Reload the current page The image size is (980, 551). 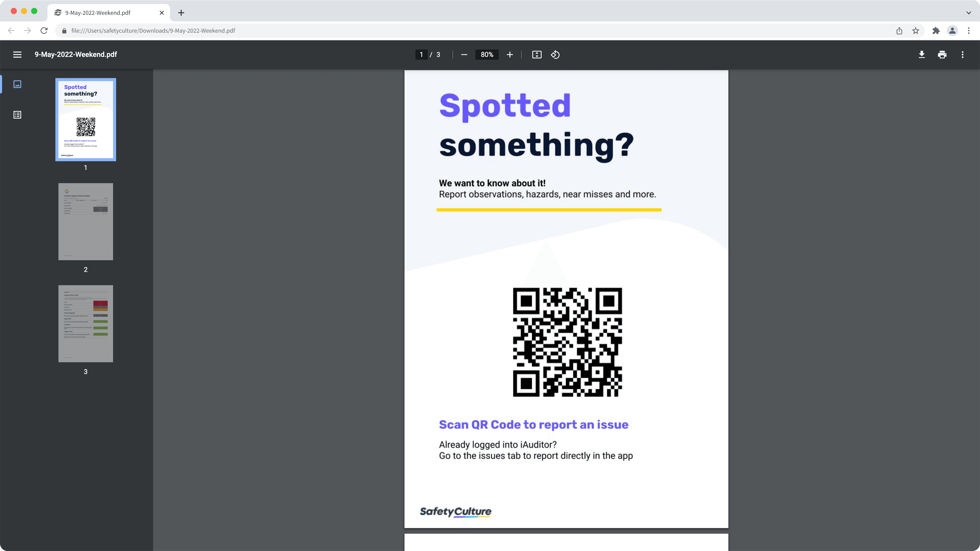pyautogui.click(x=44, y=30)
